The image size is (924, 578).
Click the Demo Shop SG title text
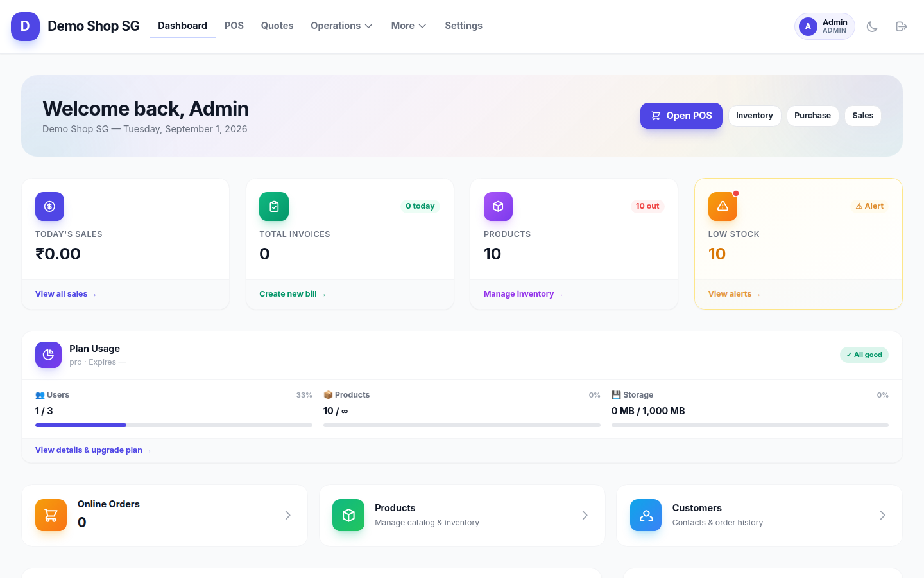(94, 26)
